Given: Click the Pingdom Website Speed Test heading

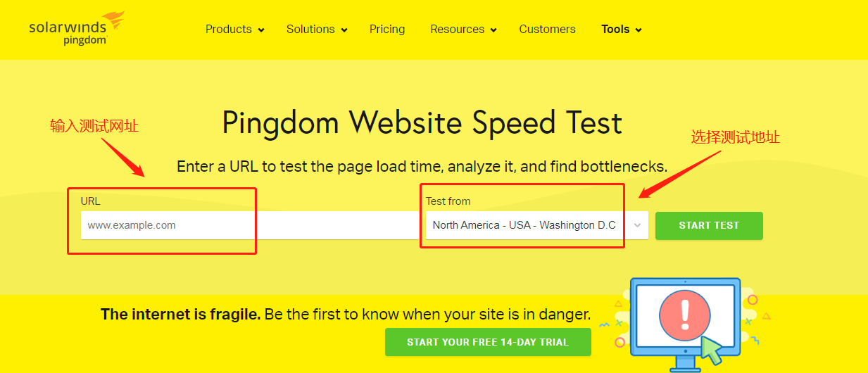Looking at the screenshot, I should point(422,122).
